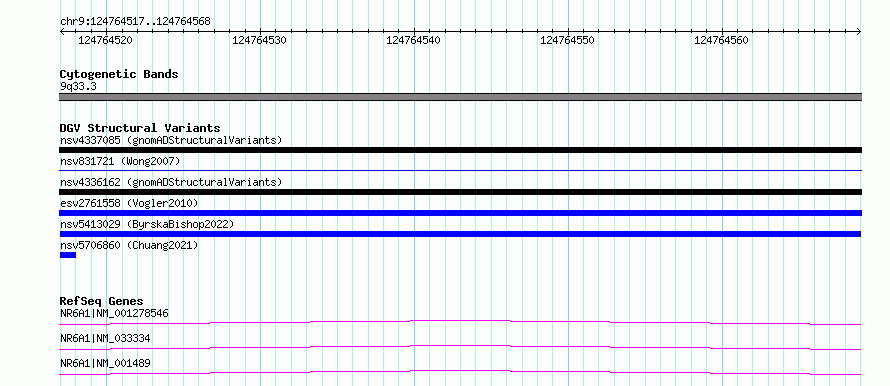Click the chr9:124764517..124764568 region label
Image resolution: width=890 pixels, height=386 pixels.
point(135,22)
